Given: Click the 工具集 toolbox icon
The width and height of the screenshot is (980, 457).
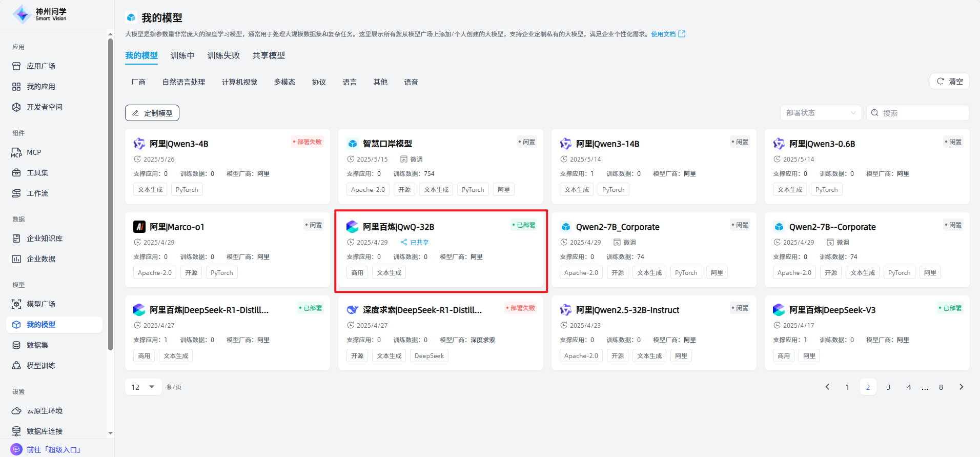Looking at the screenshot, I should click(16, 173).
